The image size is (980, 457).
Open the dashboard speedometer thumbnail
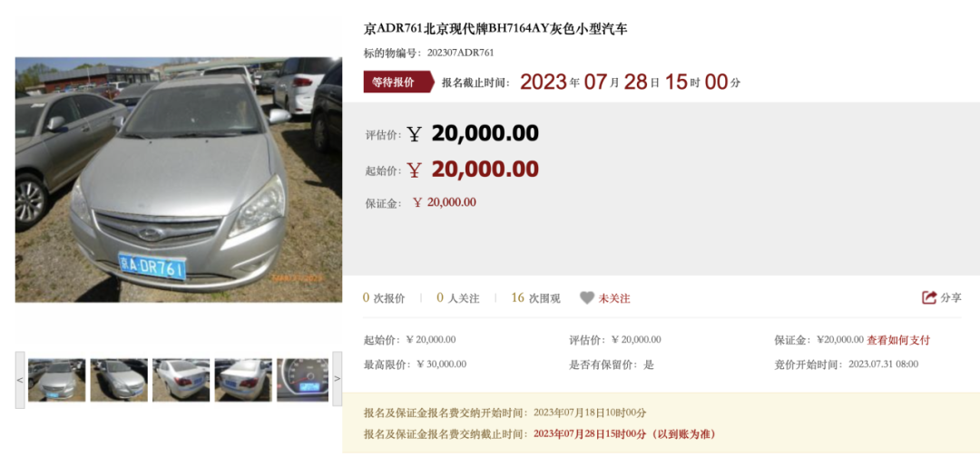tap(302, 380)
